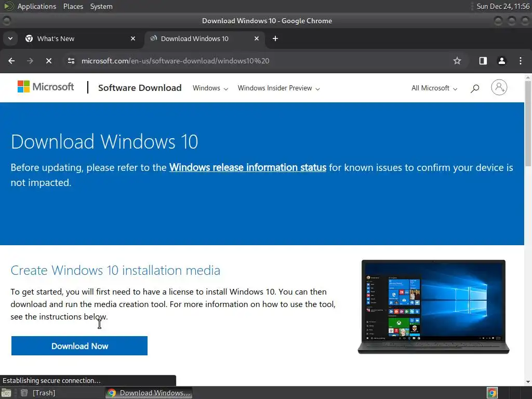The height and width of the screenshot is (399, 532).
Task: Open the Places menu
Action: click(x=73, y=6)
